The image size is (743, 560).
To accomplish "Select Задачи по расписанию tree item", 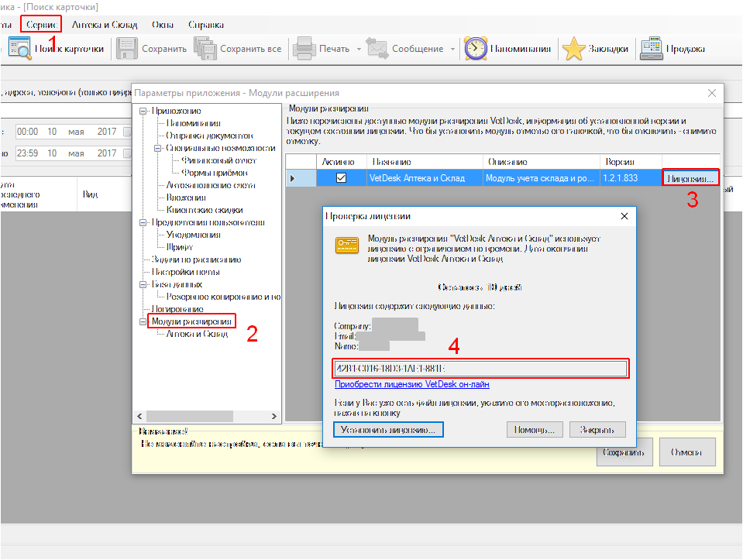I will 196,259.
